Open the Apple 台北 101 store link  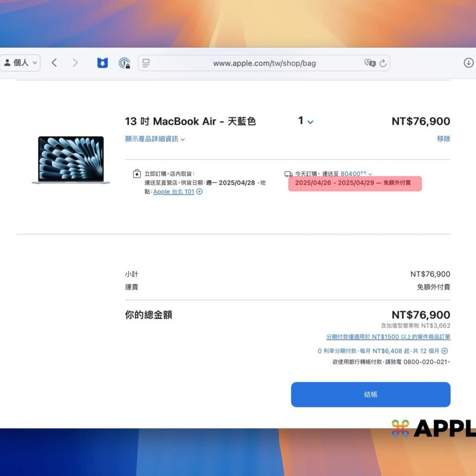coord(173,192)
